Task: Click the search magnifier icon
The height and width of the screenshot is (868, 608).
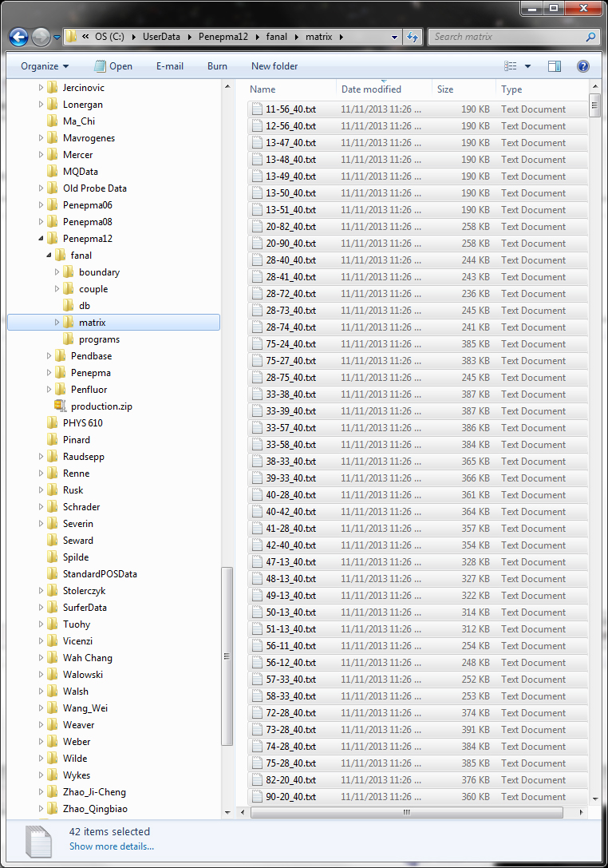Action: click(590, 37)
